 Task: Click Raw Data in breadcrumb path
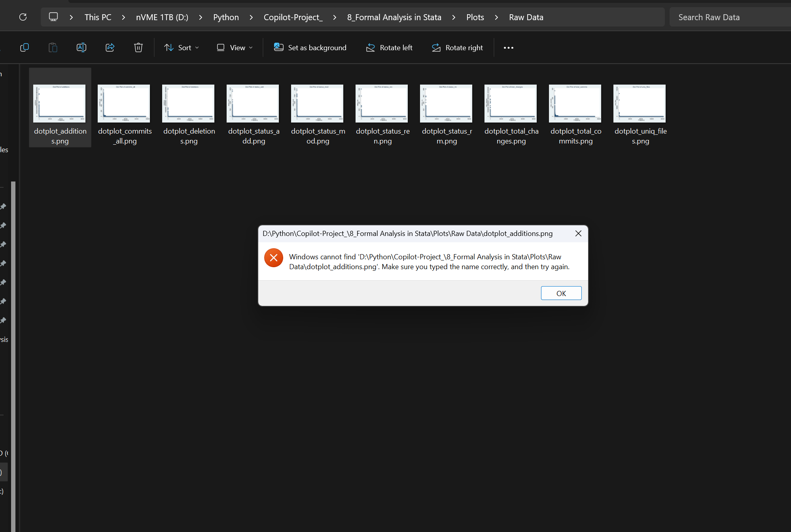pos(526,17)
